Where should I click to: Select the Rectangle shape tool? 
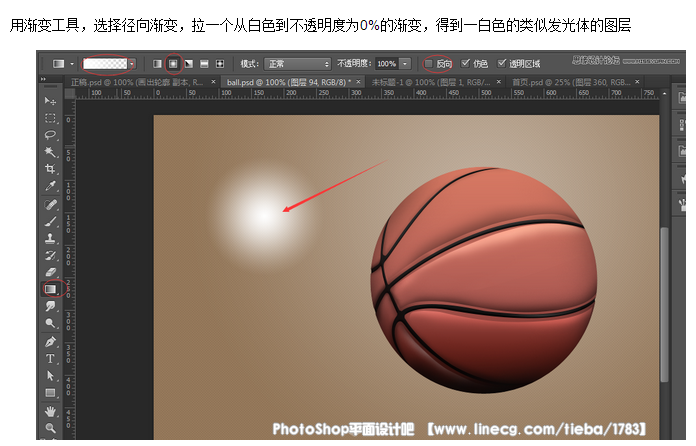[50, 393]
